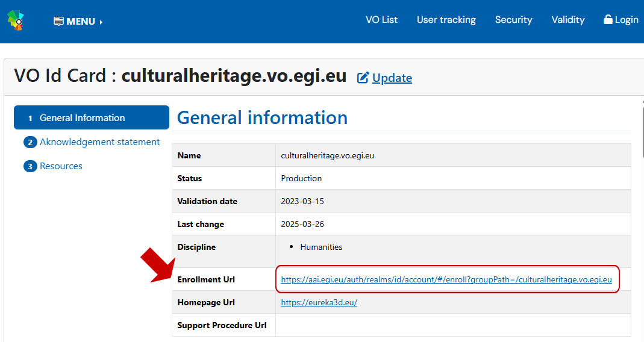
Task: Click the Support Procedure Url label
Action: pos(222,325)
